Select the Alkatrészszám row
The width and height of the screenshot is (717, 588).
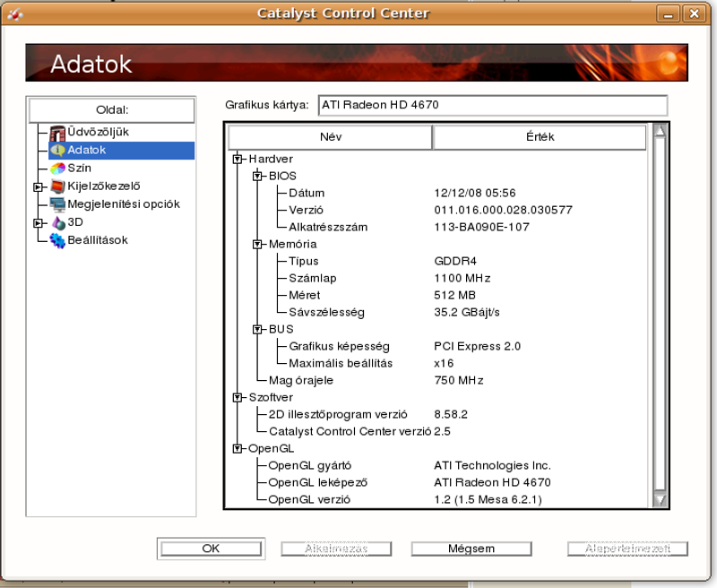[436, 228]
